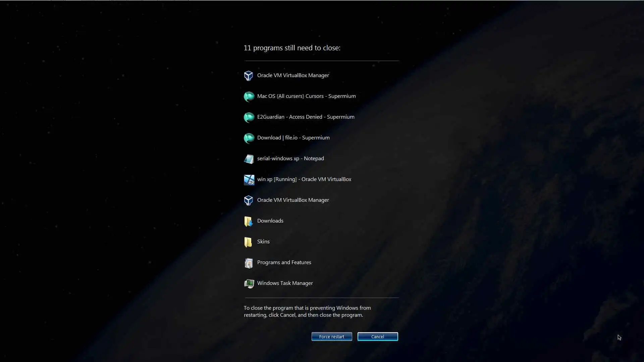Click the Download file.io Supermium icon
Image resolution: width=644 pixels, height=362 pixels.
coord(249,138)
